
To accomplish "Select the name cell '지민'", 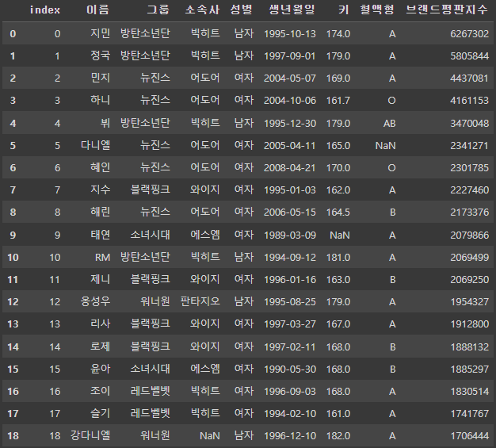I will click(x=101, y=33).
